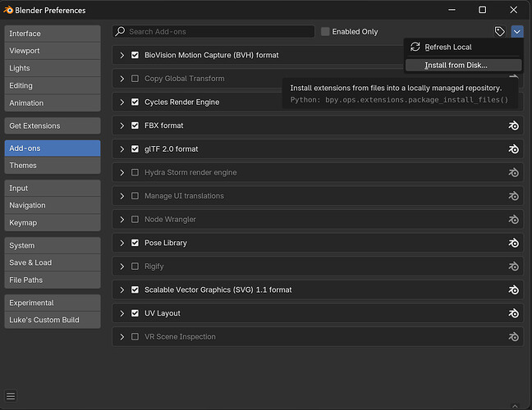This screenshot has height=410, width=532.
Task: Expand glTF 2.0 format details
Action: (122, 149)
